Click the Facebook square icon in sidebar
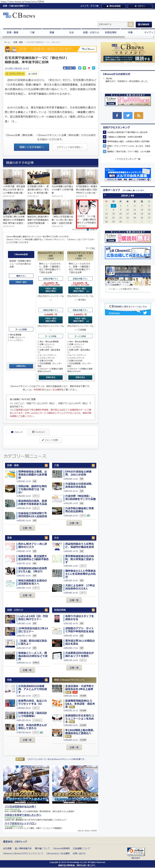This screenshot has height=868, width=155. 117,115
